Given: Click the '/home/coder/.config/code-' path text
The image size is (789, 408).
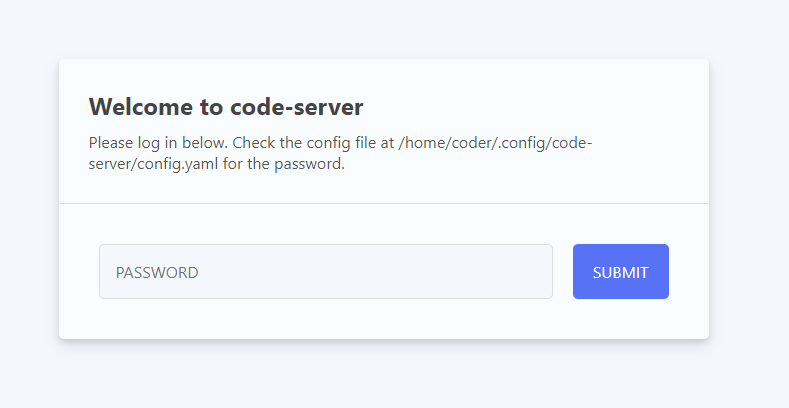Looking at the screenshot, I should click(495, 143).
